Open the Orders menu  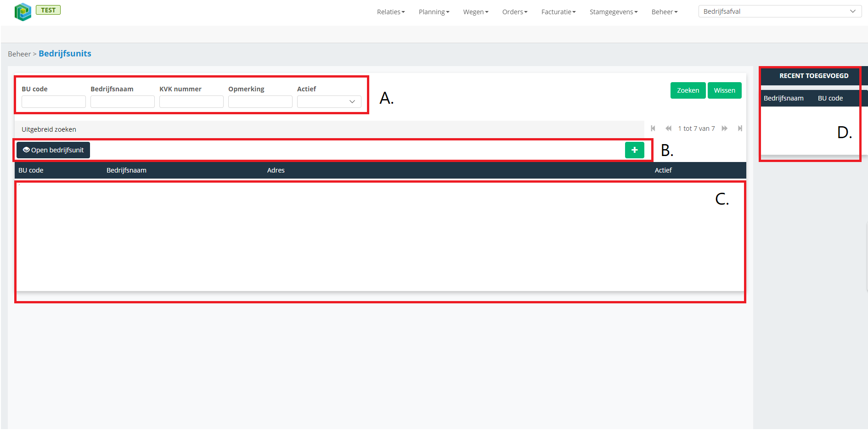coord(515,12)
